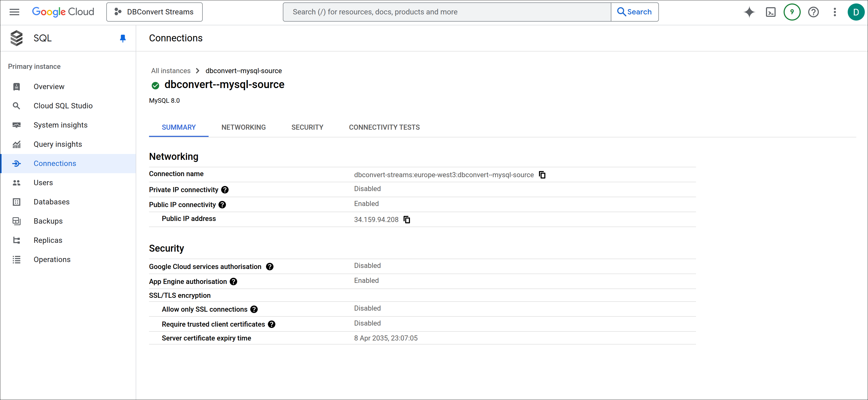Open the Operations page

[69, 259]
